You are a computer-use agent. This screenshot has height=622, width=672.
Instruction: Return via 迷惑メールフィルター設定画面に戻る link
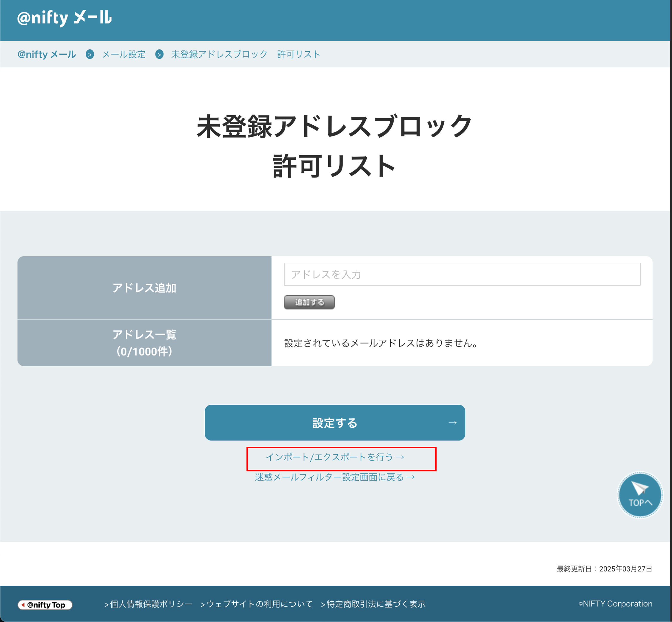pos(335,477)
